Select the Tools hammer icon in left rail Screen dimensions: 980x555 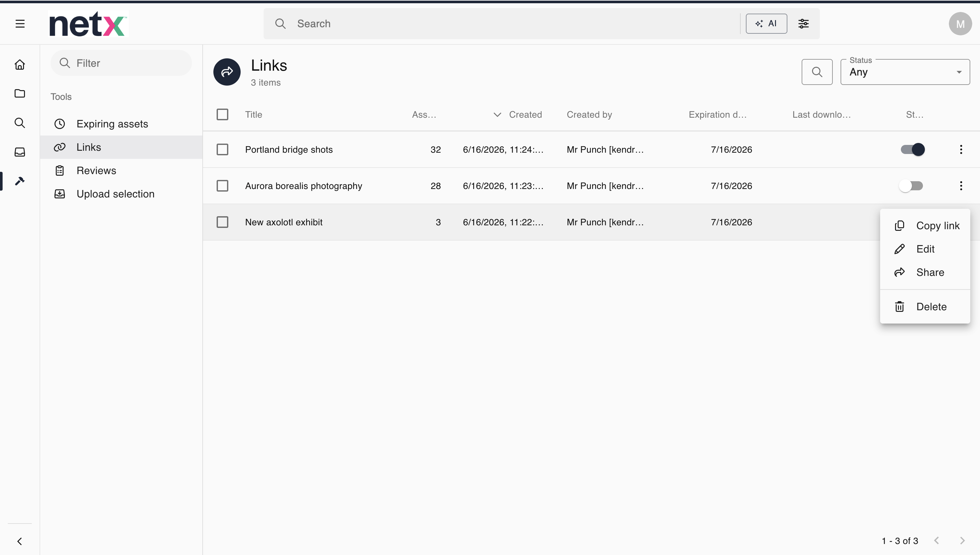20,181
